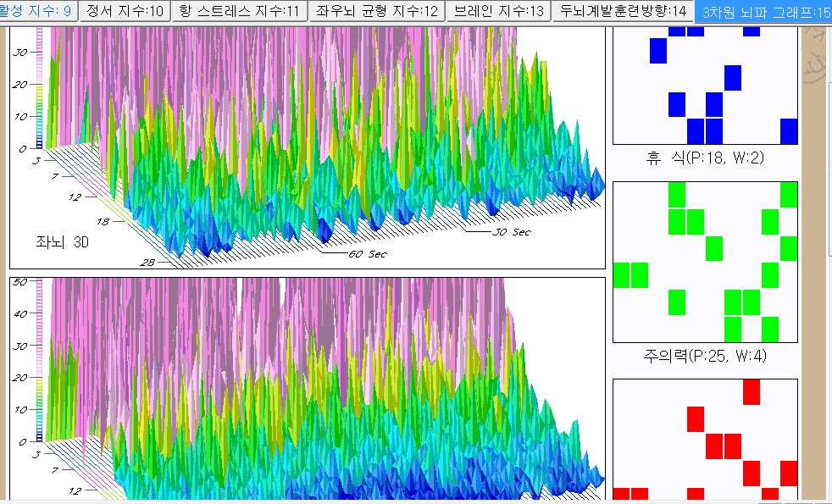Switch to the 정서 지수:10 tab
This screenshot has width=832, height=504.
point(125,11)
